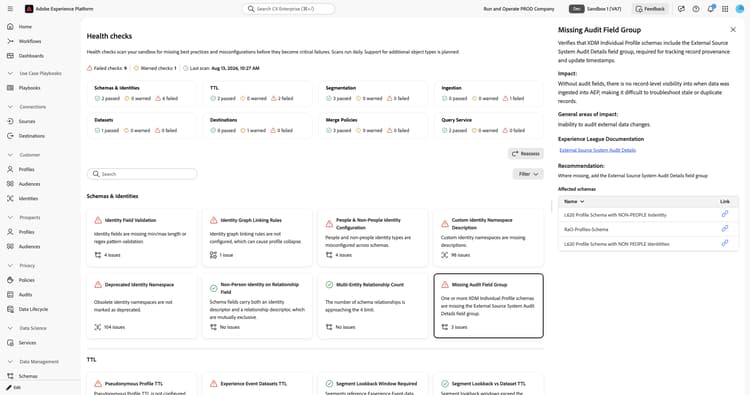Screen dimensions: 750x395
Task: Open the Identity Field Validation check card
Action: coord(142,238)
